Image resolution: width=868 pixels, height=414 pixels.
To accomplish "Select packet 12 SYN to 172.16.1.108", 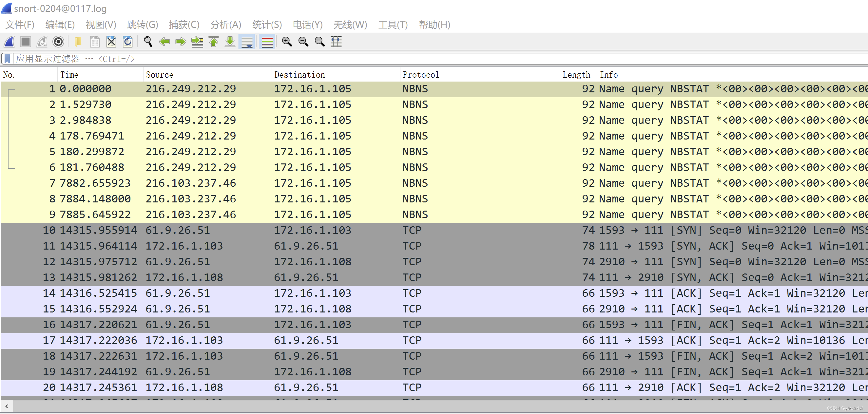I will coord(434,262).
